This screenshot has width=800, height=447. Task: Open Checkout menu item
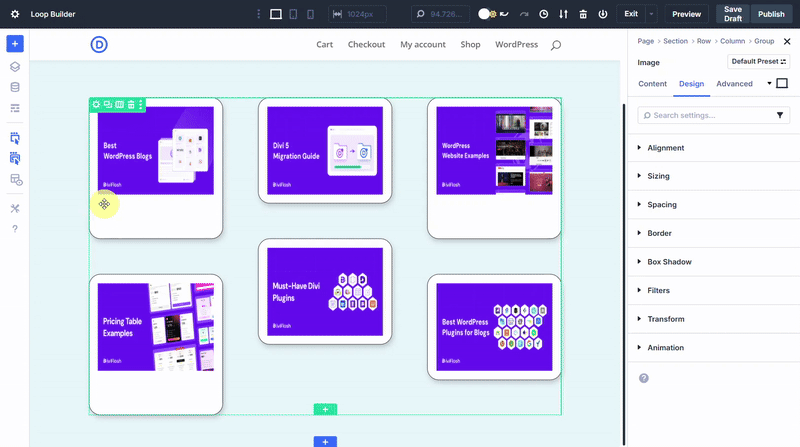point(366,45)
